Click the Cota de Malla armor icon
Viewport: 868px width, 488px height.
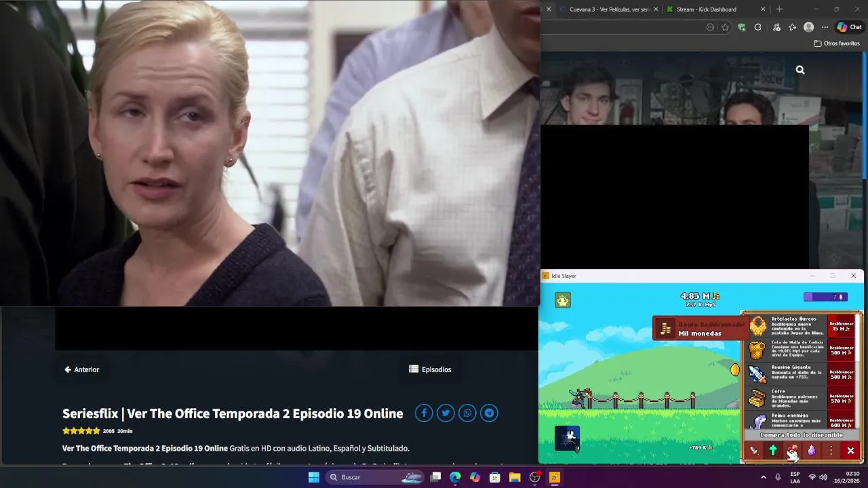pyautogui.click(x=757, y=350)
